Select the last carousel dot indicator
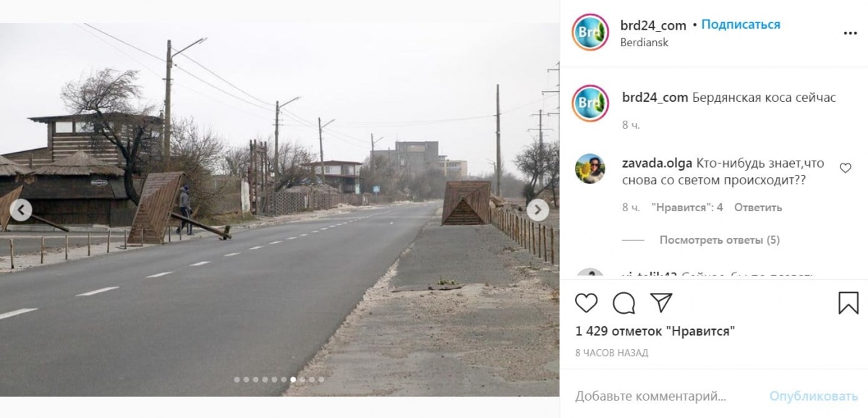 [321, 379]
